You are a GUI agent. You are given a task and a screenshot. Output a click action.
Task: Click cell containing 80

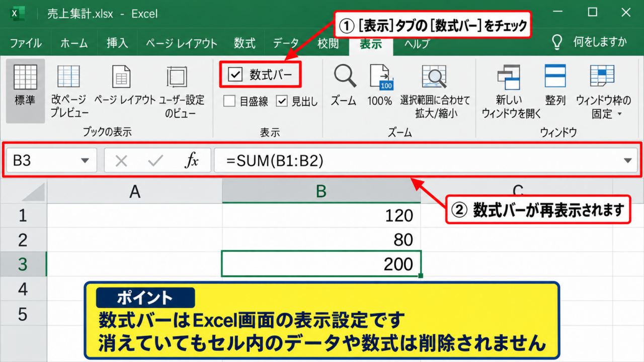tap(321, 240)
